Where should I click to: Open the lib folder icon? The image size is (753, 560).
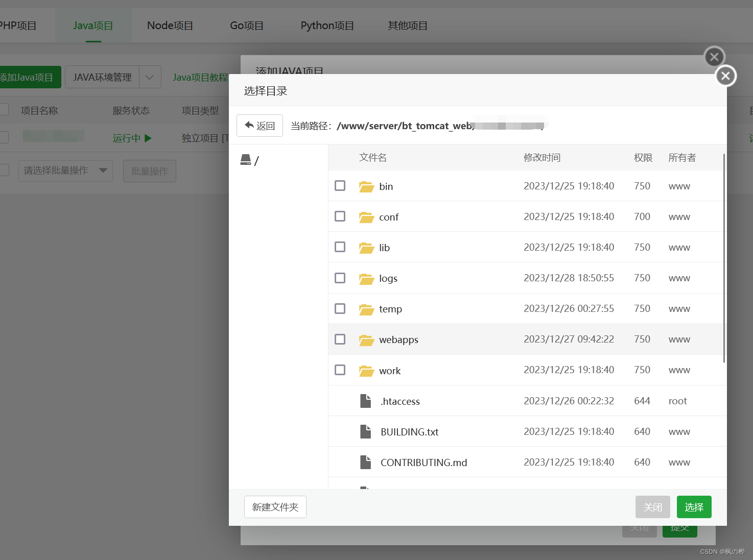[x=366, y=248]
